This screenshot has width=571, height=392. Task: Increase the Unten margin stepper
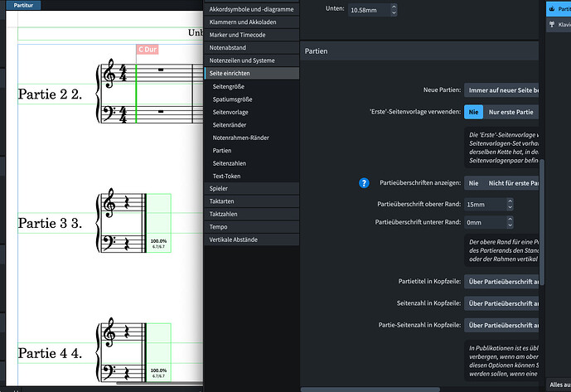pos(393,7)
